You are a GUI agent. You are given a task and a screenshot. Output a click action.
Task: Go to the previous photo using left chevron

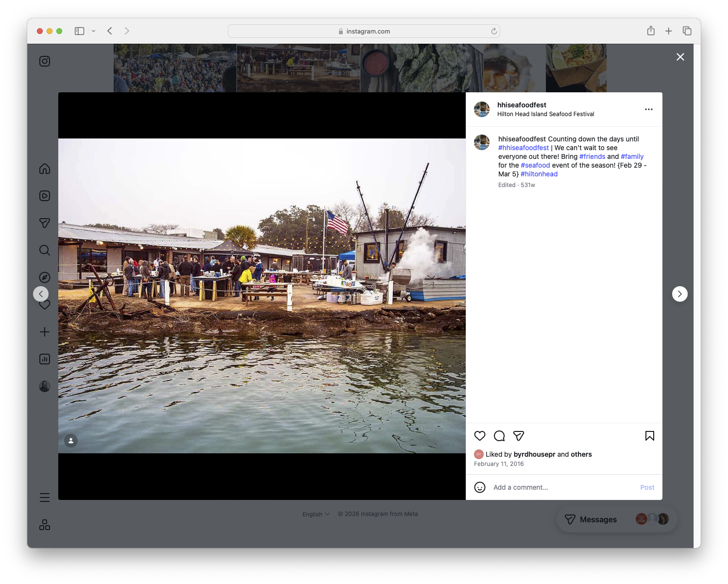tap(41, 293)
